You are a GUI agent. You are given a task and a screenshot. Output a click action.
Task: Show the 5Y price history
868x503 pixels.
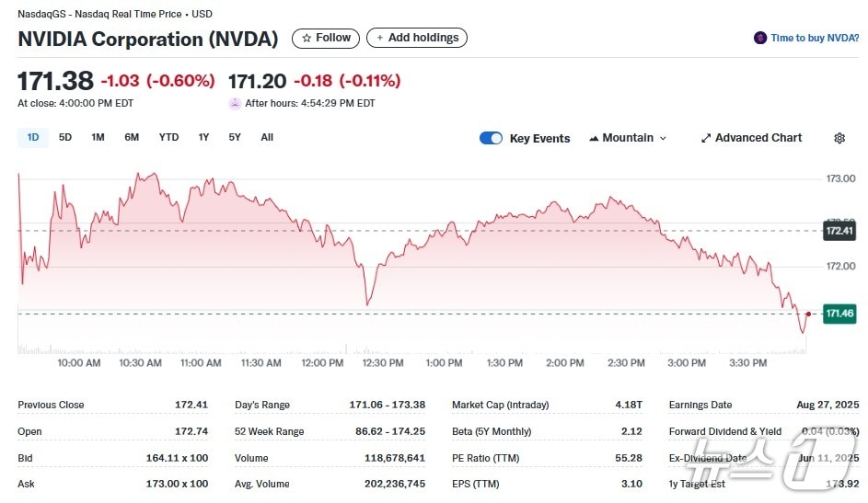click(x=235, y=138)
